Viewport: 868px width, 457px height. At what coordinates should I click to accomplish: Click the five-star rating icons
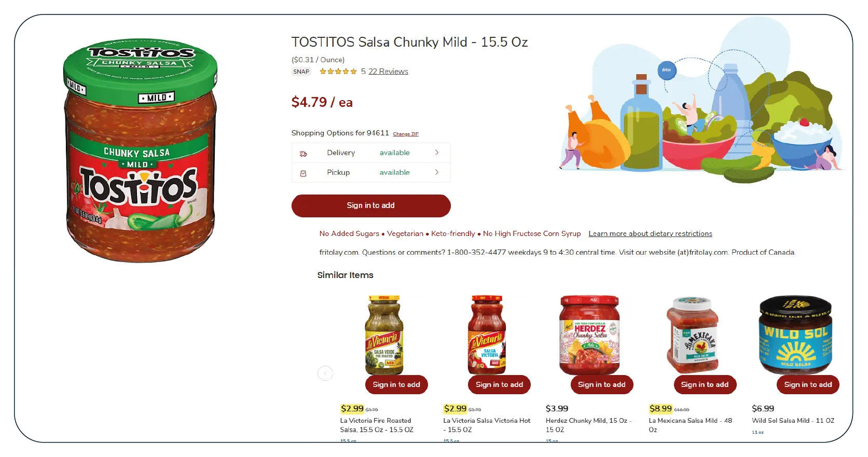point(338,72)
